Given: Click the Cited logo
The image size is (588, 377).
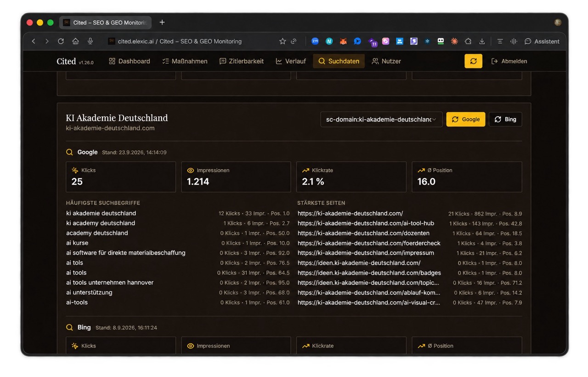Looking at the screenshot, I should tap(66, 61).
